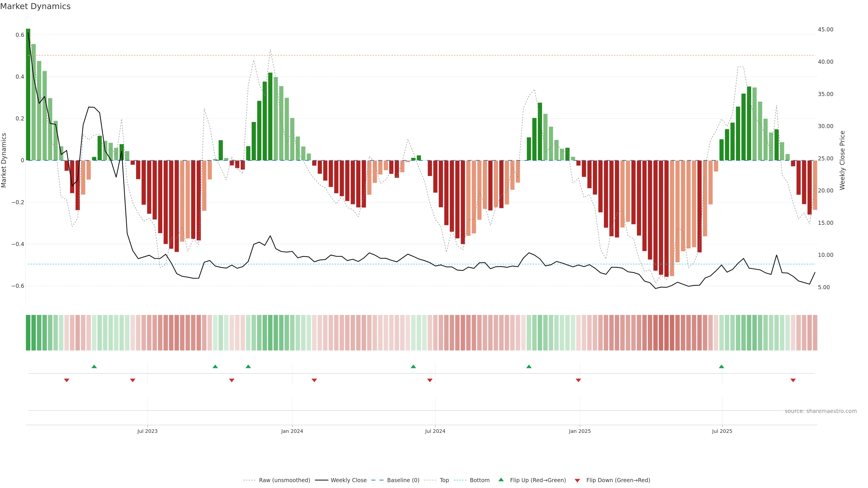Screen dimensions: 868x488
Task: Click the Weekly Close Price axis title
Action: (x=842, y=160)
